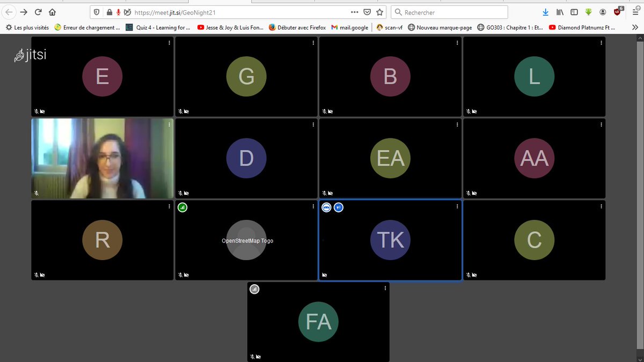Open the three-dot menu on participant D tile
Image resolution: width=644 pixels, height=362 pixels.
coord(313,124)
